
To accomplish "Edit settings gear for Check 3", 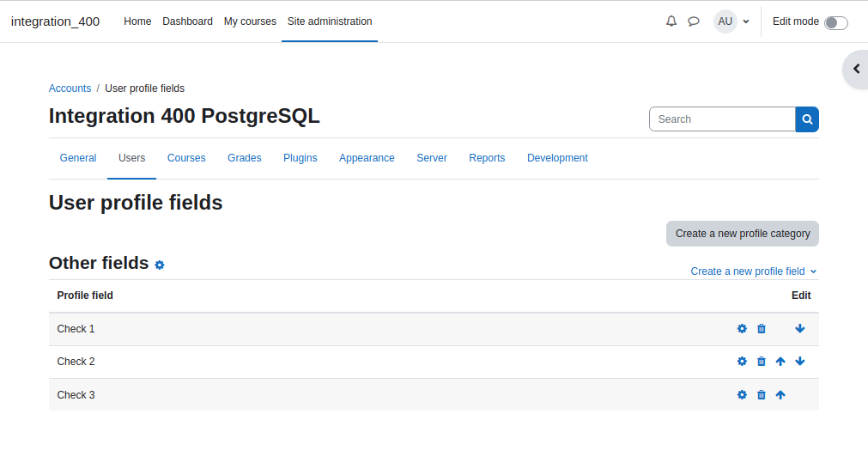I will [742, 394].
